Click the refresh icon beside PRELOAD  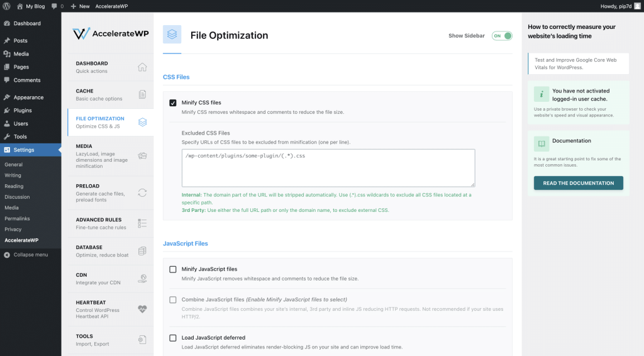pos(142,192)
